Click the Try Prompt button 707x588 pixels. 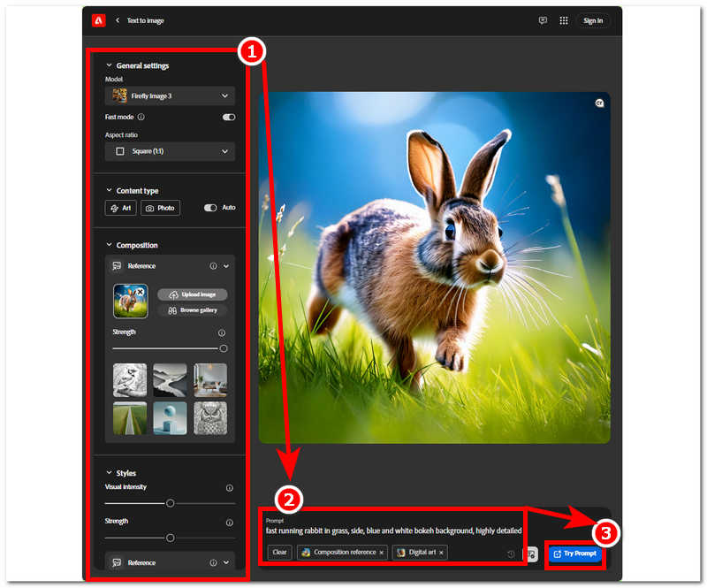574,554
